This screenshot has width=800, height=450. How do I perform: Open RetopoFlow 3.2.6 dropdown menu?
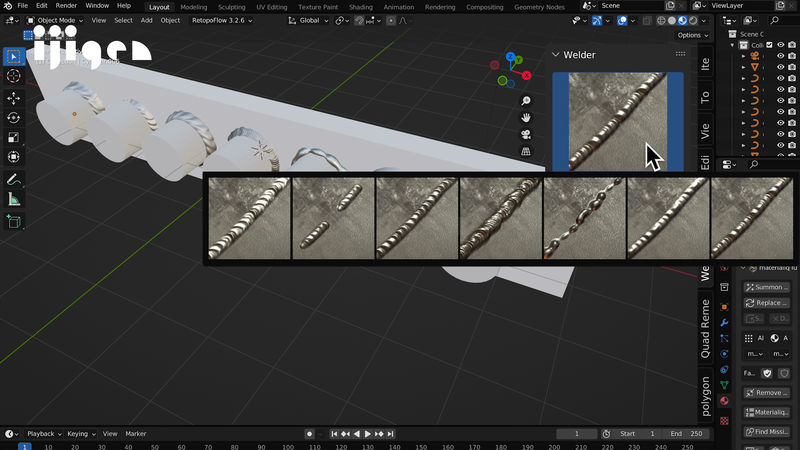[222, 20]
